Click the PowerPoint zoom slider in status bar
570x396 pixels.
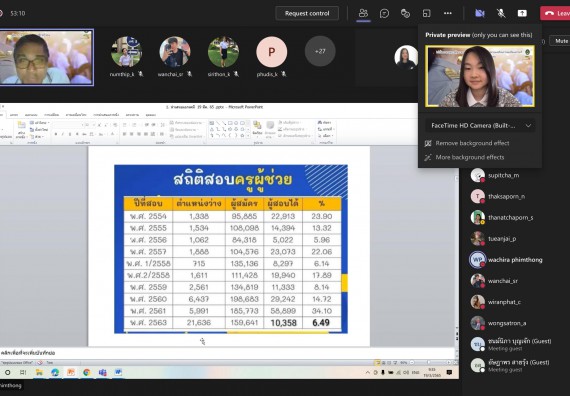click(429, 363)
